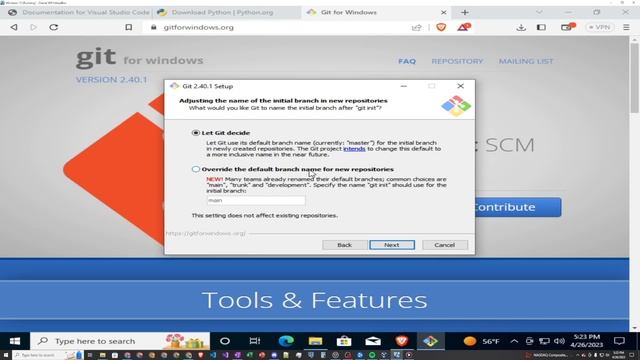
Task: Go forward using browser forward arrow
Action: click(x=33, y=27)
